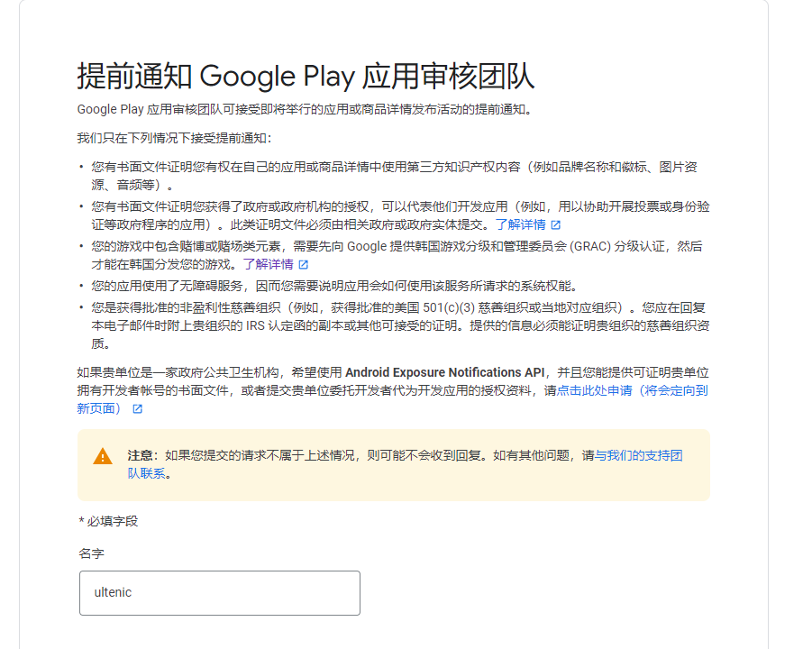Click the 提前通知 Google Play 应用审核团队 heading

(306, 77)
